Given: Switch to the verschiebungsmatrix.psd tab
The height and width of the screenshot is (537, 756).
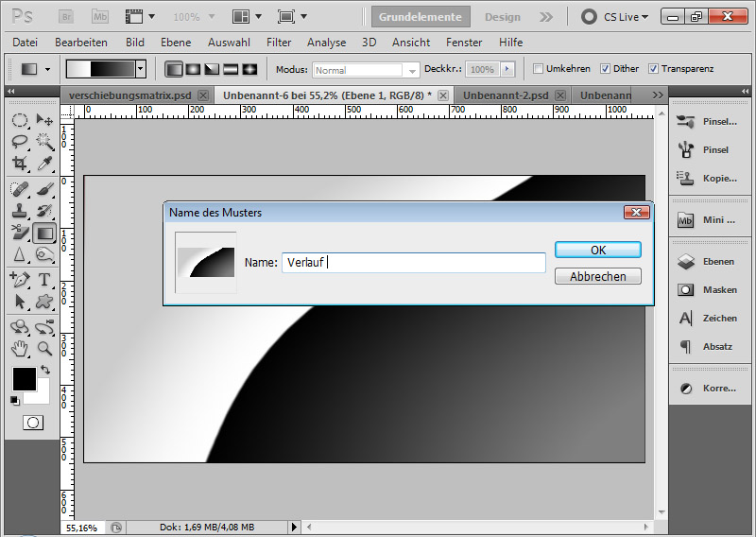Looking at the screenshot, I should [x=130, y=95].
